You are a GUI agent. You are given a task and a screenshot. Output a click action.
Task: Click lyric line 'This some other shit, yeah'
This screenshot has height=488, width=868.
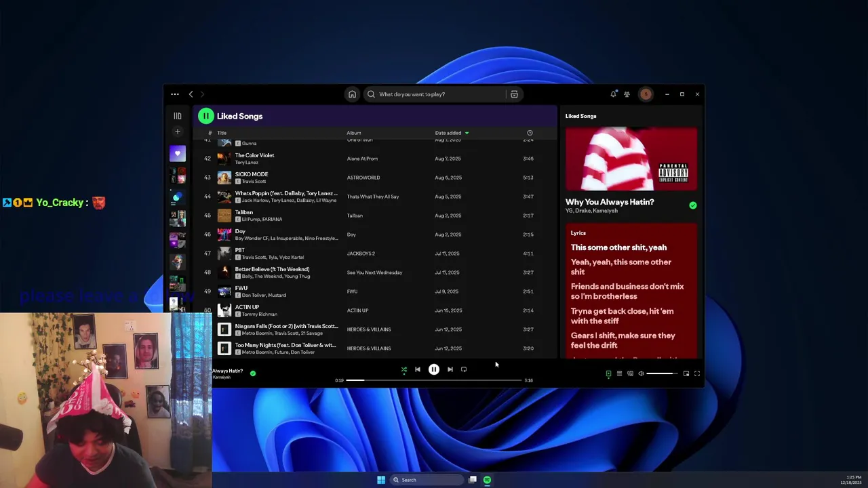point(618,247)
